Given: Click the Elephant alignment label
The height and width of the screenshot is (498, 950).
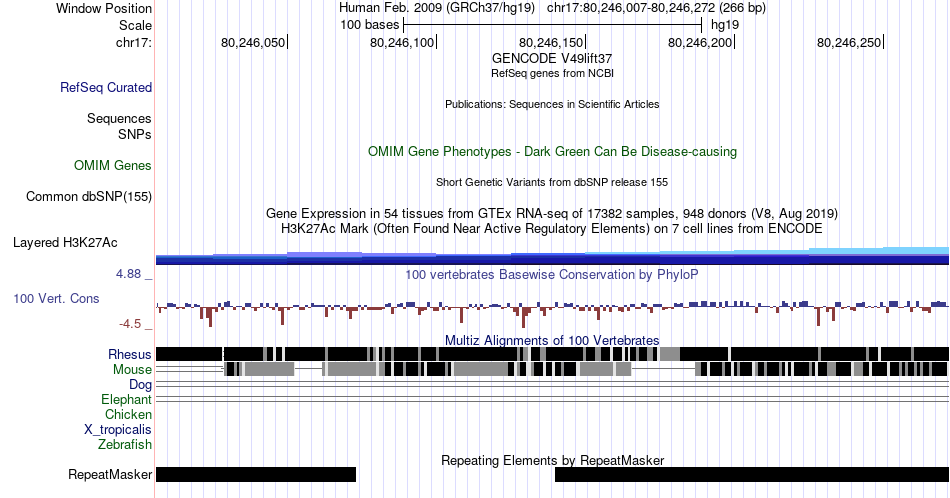Looking at the screenshot, I should (x=126, y=399).
